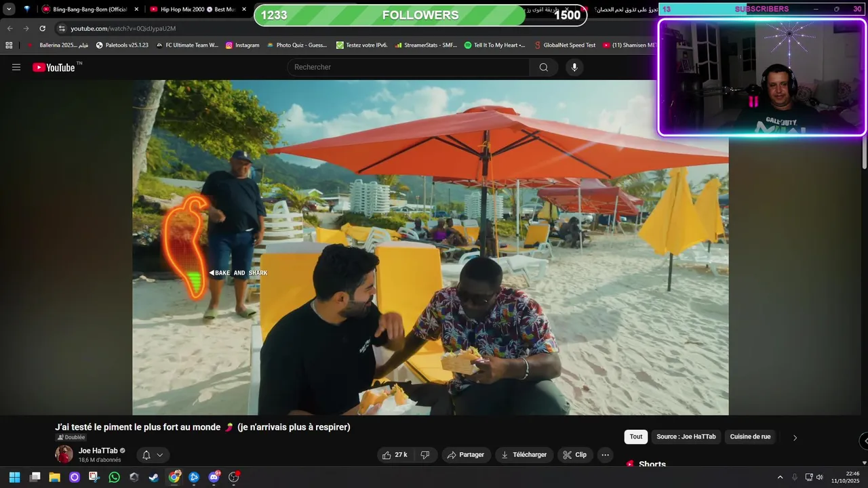The height and width of the screenshot is (488, 868).
Task: Close the Hip Hop Mix 2000 tab
Action: (x=244, y=9)
